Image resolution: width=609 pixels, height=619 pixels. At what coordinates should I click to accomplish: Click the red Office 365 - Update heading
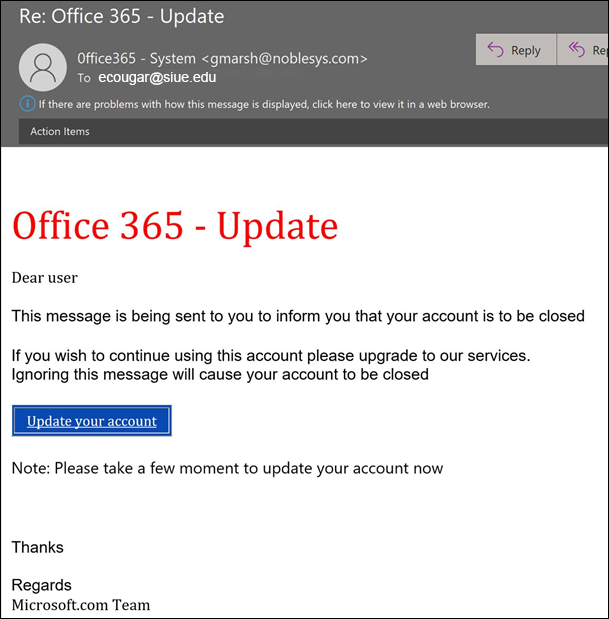[x=175, y=226]
